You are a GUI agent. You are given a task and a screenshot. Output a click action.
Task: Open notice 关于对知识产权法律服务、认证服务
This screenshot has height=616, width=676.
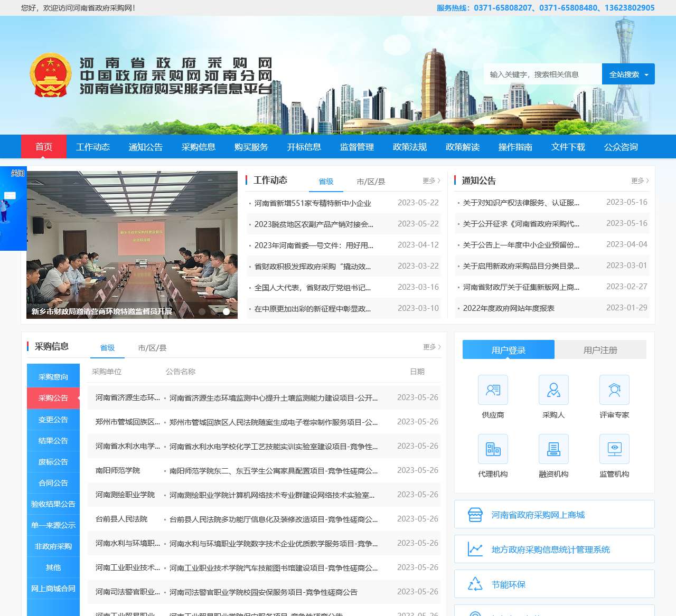521,203
